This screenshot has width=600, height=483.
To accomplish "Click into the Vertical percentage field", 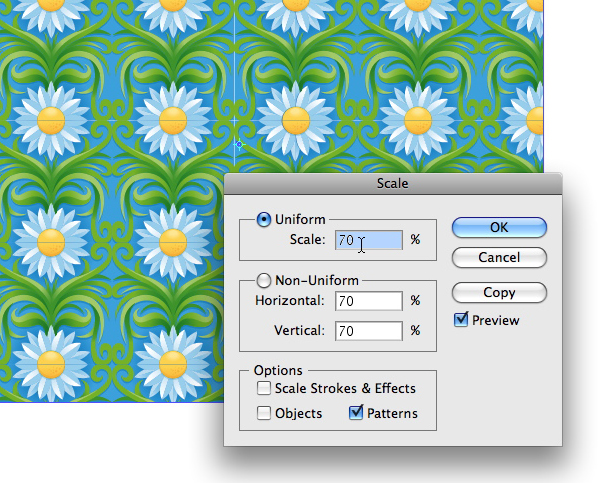I will [x=369, y=331].
